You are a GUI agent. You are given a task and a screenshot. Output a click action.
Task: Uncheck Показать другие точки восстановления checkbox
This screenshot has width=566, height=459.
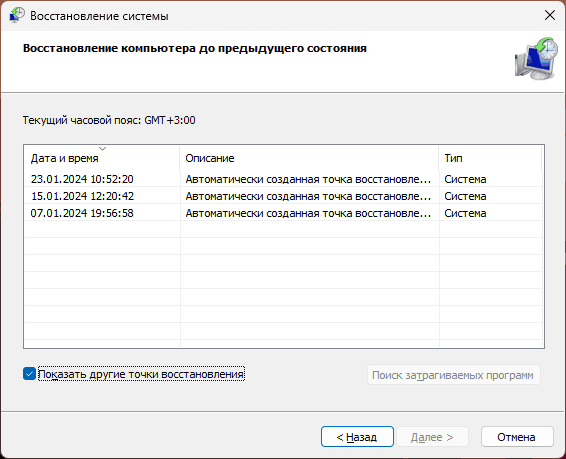29,374
